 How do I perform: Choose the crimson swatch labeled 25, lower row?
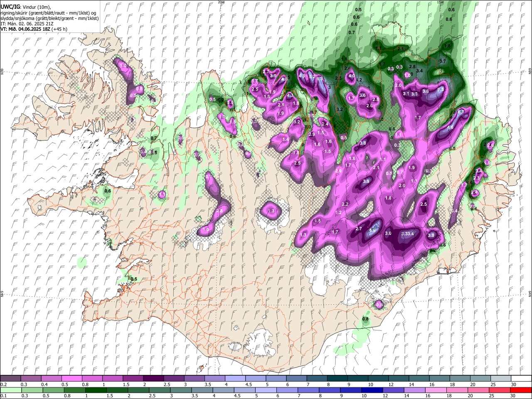click(x=500, y=390)
